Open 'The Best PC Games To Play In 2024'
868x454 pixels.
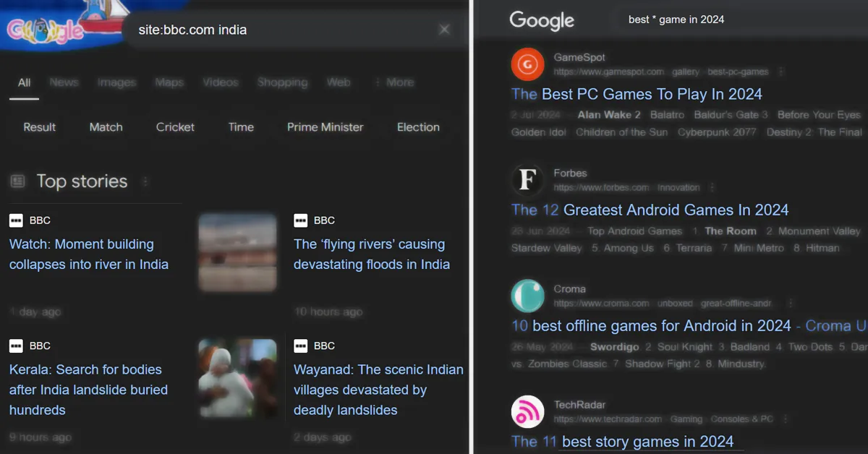point(637,94)
